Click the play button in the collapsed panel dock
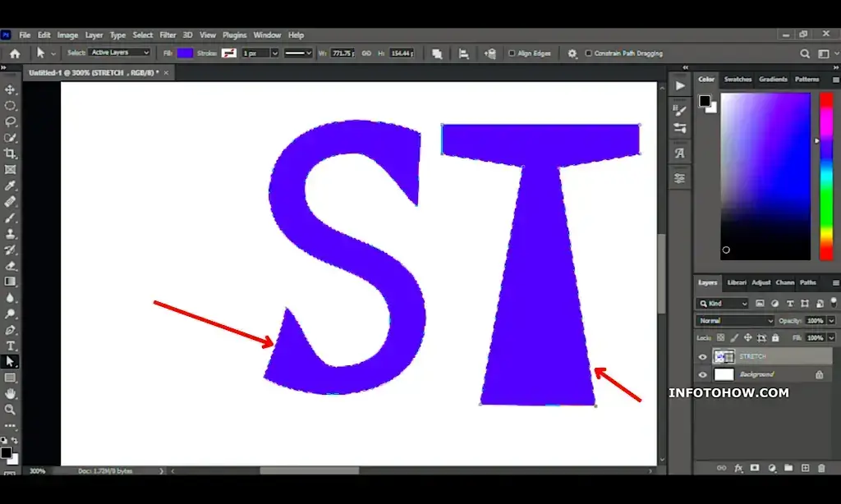Screen dimensions: 841x504 click(679, 86)
